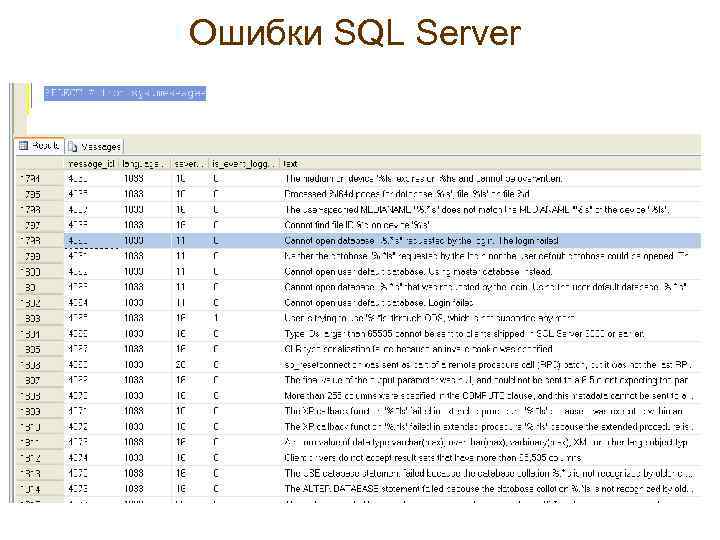Select the text column header

[490, 163]
